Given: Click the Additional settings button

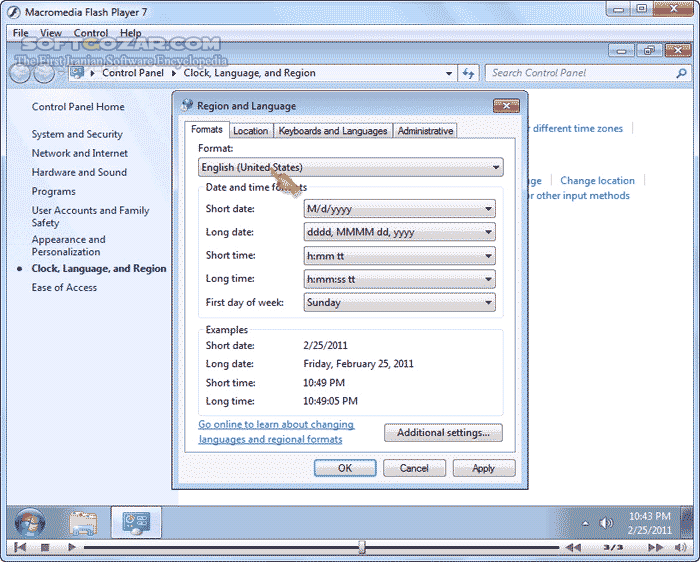Looking at the screenshot, I should pyautogui.click(x=443, y=433).
